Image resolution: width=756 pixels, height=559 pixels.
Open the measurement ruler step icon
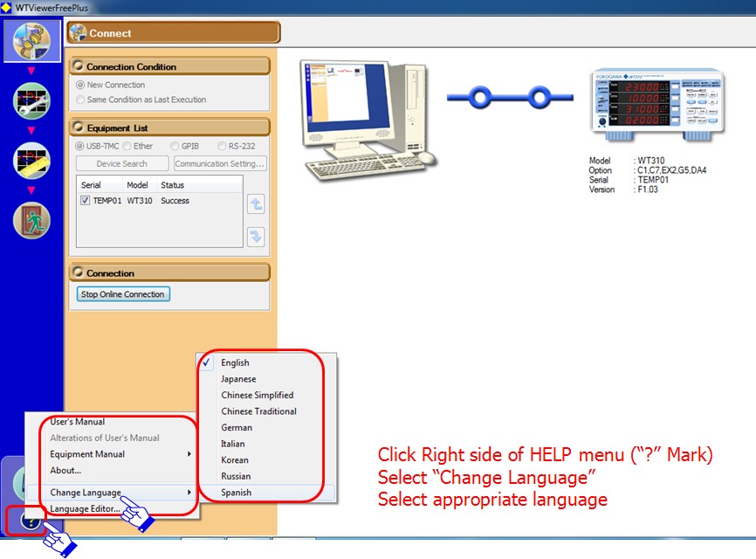pos(31,161)
